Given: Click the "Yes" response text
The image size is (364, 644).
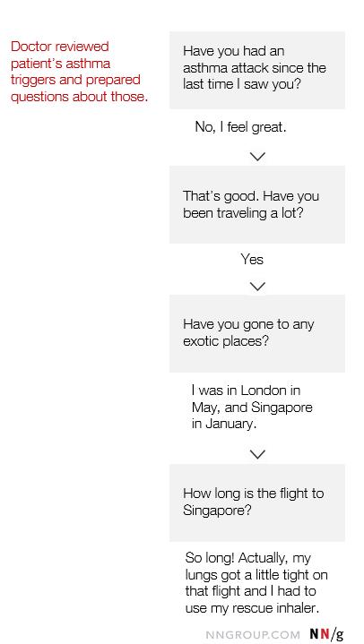Looking at the screenshot, I should (x=252, y=259).
